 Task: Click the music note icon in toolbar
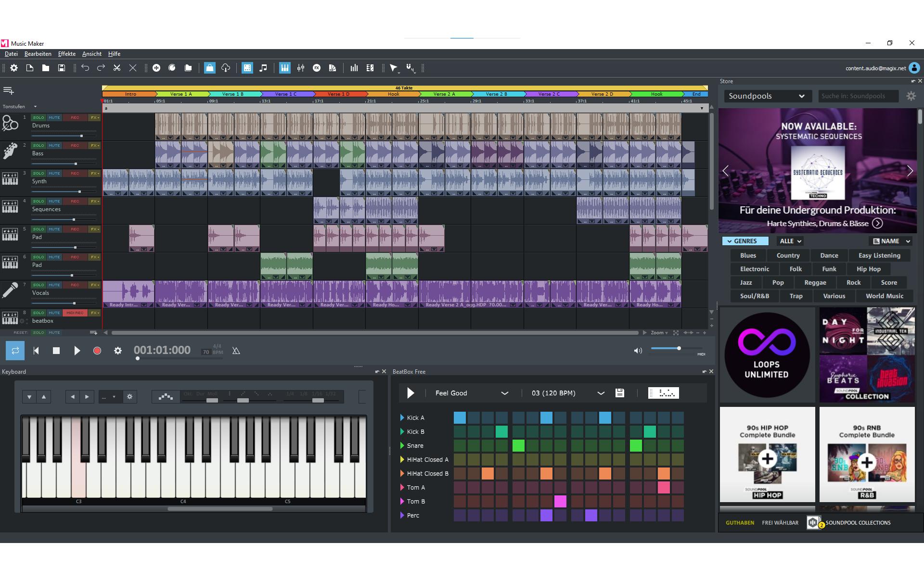click(x=263, y=68)
